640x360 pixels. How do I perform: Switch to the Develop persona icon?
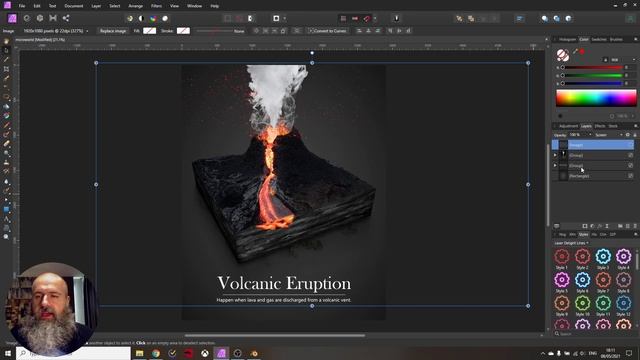point(40,18)
